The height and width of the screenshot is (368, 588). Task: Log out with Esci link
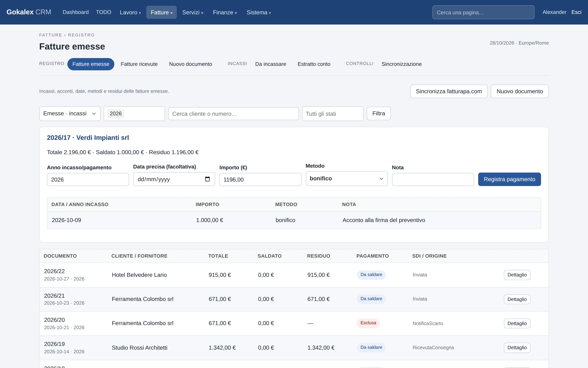tap(576, 12)
